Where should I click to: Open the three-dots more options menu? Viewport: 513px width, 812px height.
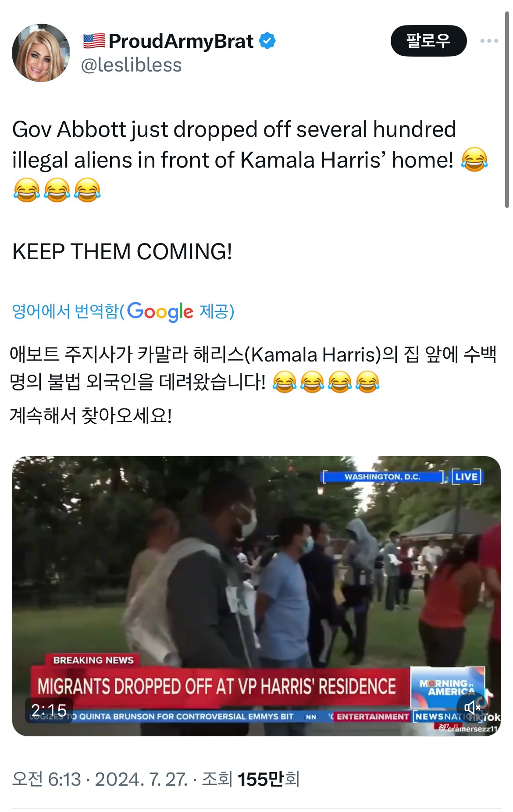click(489, 41)
